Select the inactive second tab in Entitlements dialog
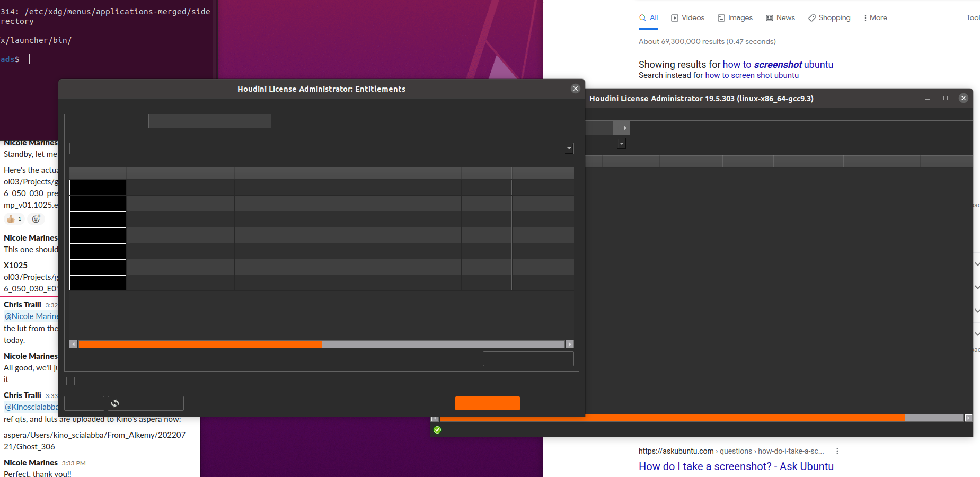Viewport: 980px width, 477px height. 210,121
